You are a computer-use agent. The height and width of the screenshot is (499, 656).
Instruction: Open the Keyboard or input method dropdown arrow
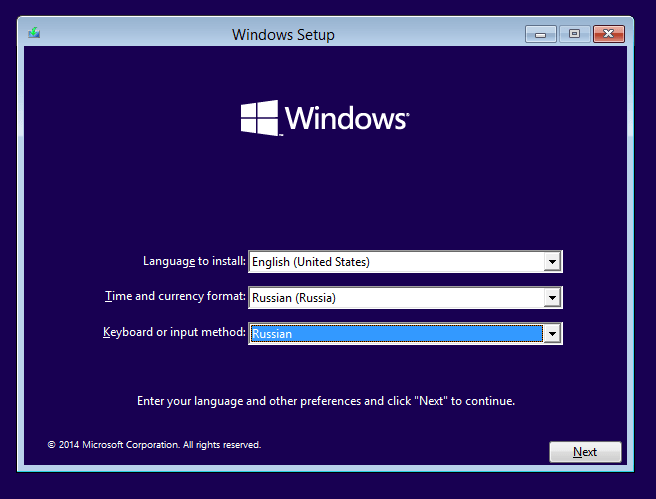(x=552, y=334)
